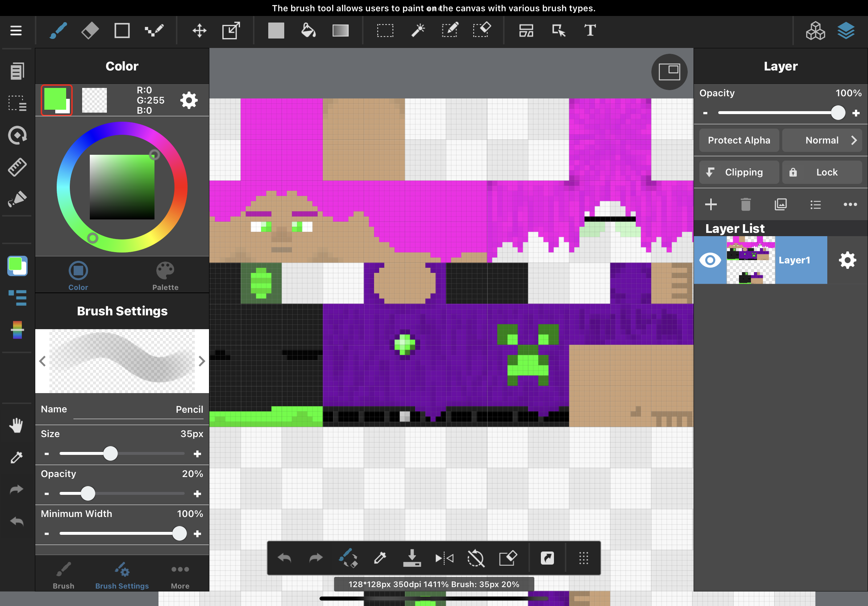
Task: Switch to the Palette tab
Action: tap(165, 276)
